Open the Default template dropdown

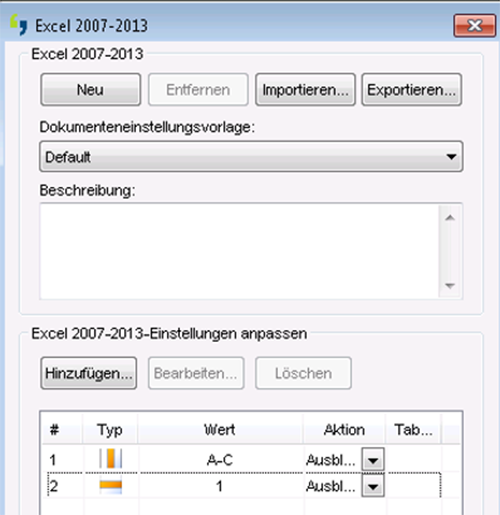tap(251, 156)
